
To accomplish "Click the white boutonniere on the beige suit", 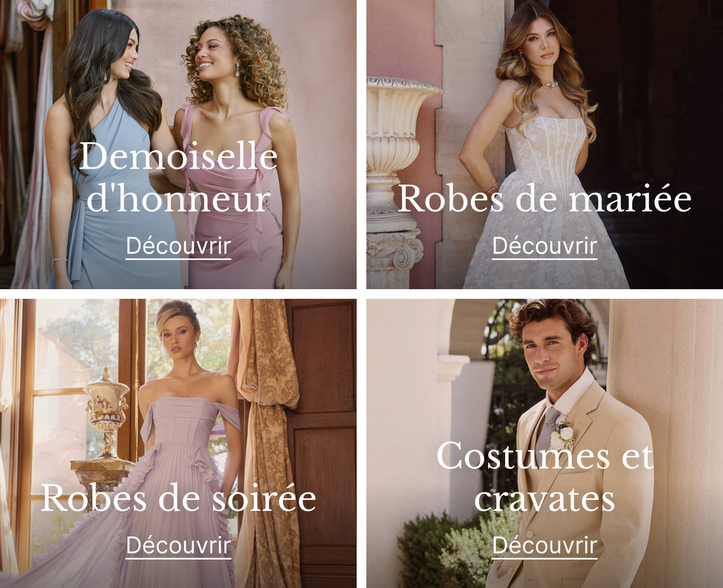I will (x=563, y=434).
